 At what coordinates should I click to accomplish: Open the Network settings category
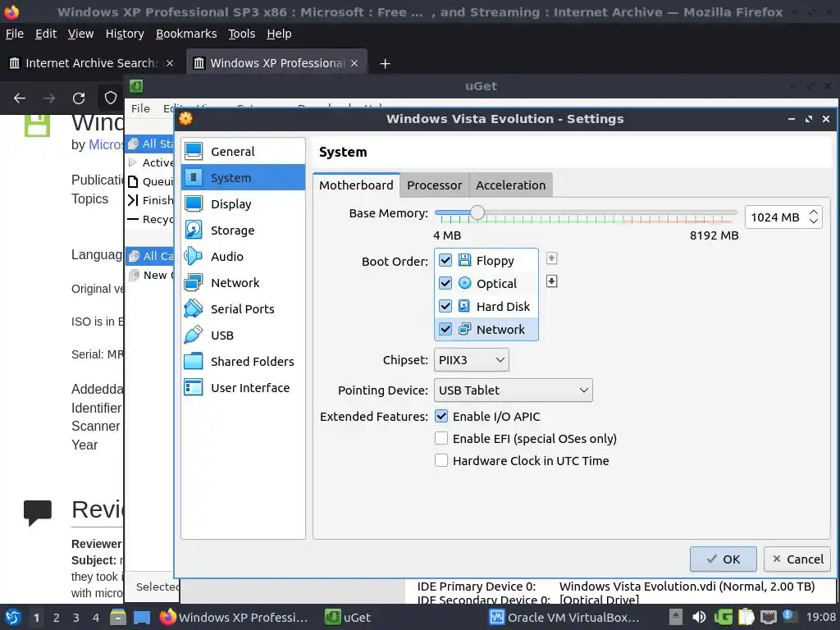coord(243,283)
